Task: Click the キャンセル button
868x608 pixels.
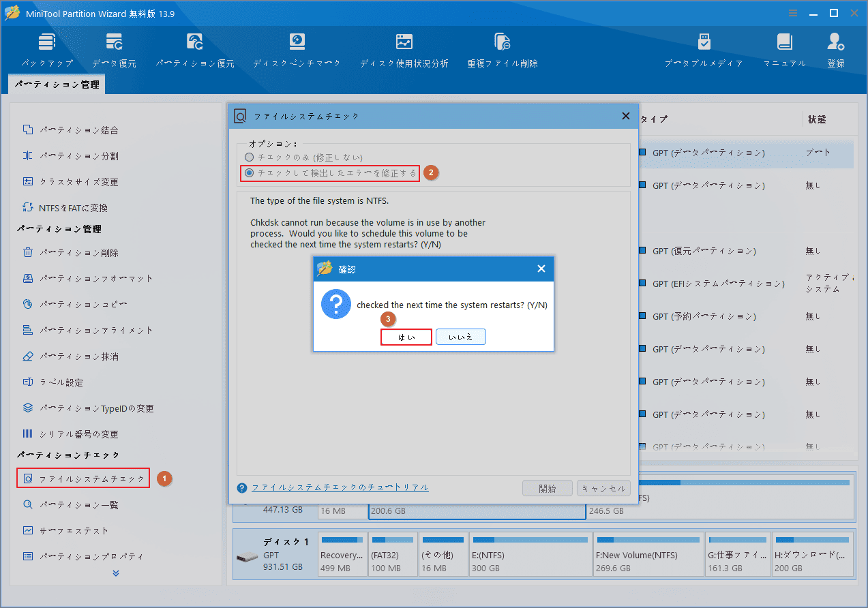Action: tap(603, 488)
